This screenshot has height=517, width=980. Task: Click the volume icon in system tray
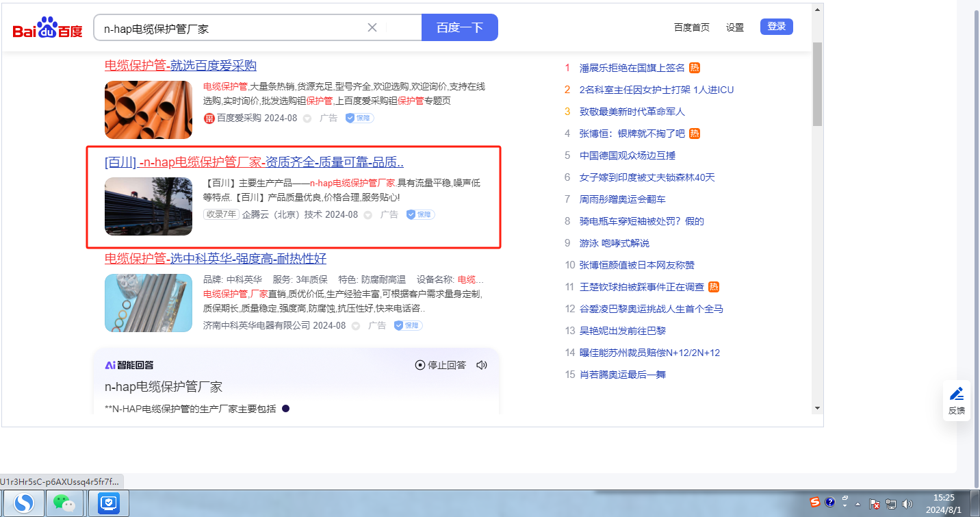coord(907,504)
